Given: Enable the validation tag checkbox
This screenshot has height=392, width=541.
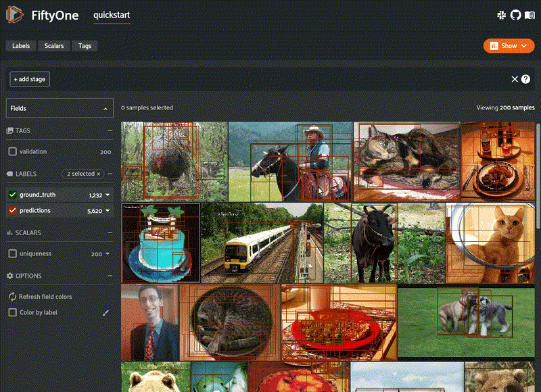Looking at the screenshot, I should click(x=11, y=151).
